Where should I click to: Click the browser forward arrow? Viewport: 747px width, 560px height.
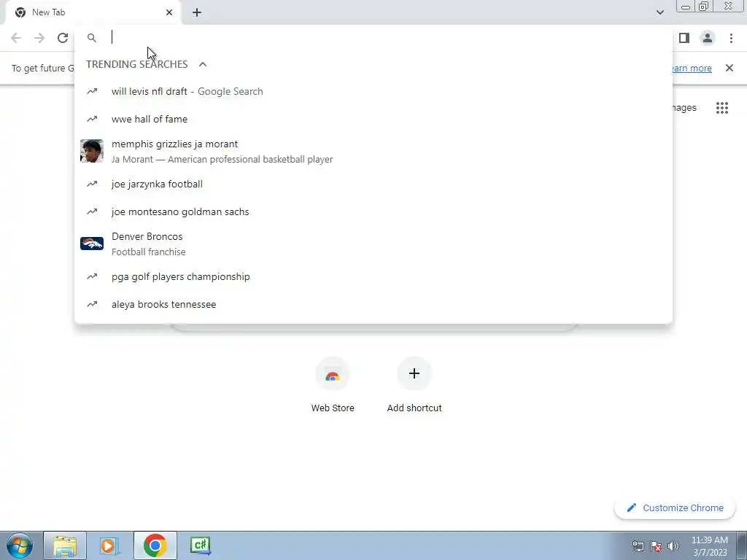point(39,38)
